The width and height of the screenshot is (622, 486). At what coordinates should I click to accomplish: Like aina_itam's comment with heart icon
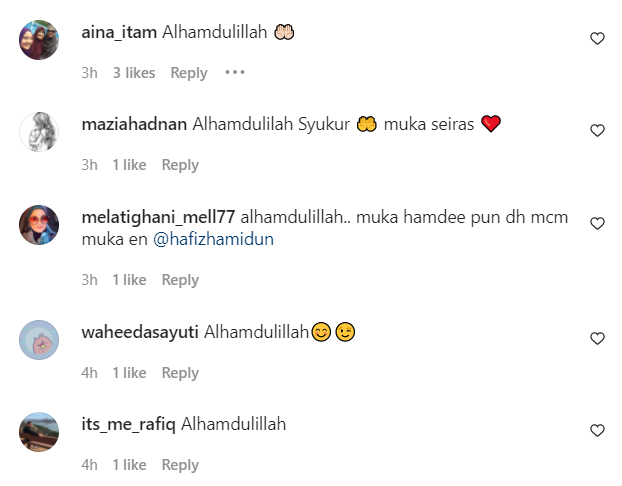point(597,38)
